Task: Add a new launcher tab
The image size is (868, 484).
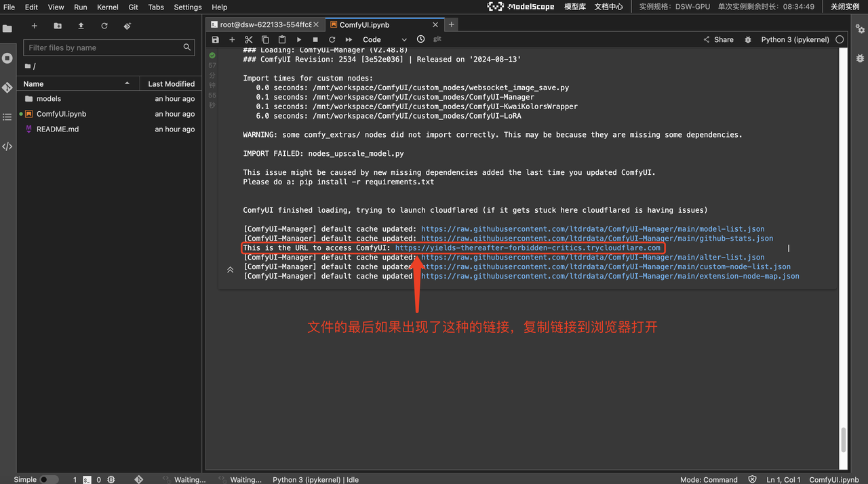Action: click(452, 24)
